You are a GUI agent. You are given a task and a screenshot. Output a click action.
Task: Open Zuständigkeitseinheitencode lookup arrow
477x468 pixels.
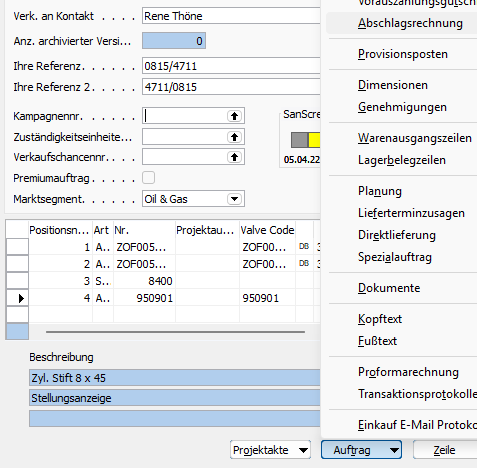tap(234, 137)
